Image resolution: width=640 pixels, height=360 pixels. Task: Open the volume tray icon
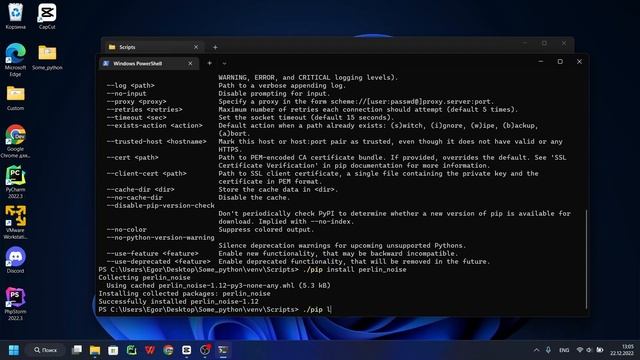[589, 350]
